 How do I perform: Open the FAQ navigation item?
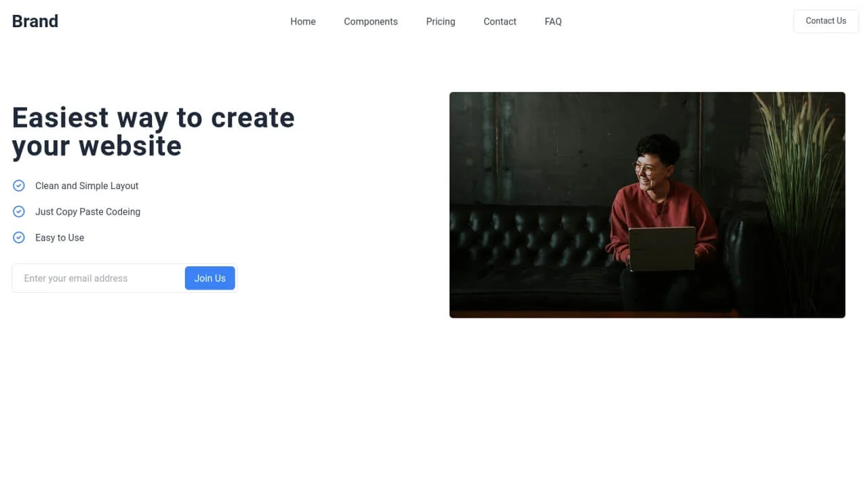click(553, 21)
